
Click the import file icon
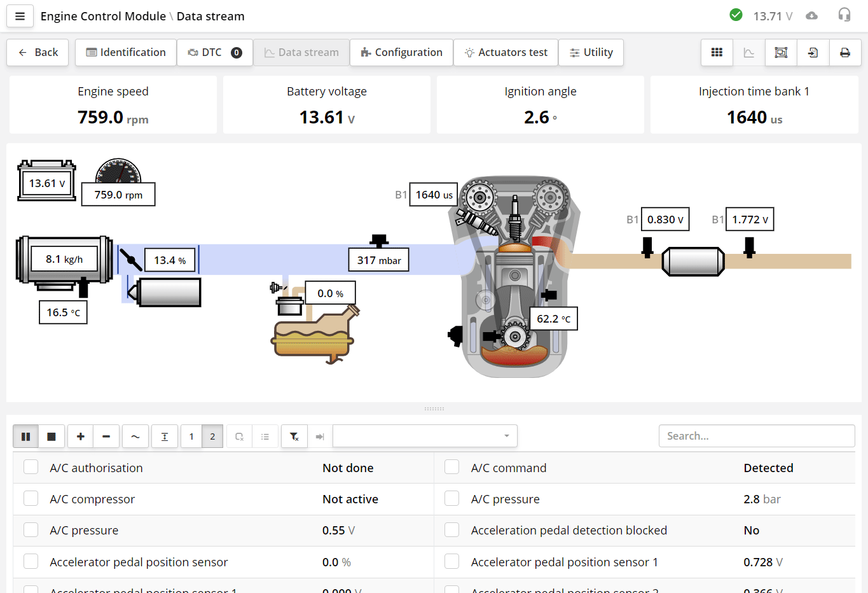pos(813,52)
